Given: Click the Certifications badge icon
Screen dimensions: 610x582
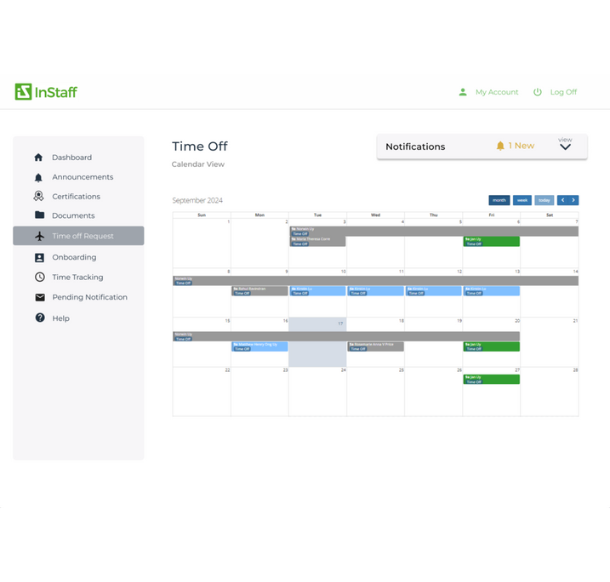Looking at the screenshot, I should [x=39, y=196].
